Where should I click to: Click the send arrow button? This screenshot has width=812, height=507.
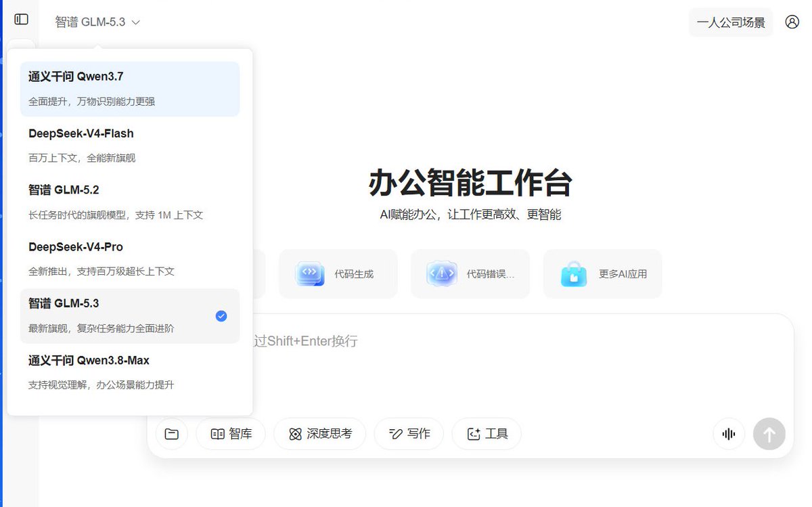tap(769, 434)
